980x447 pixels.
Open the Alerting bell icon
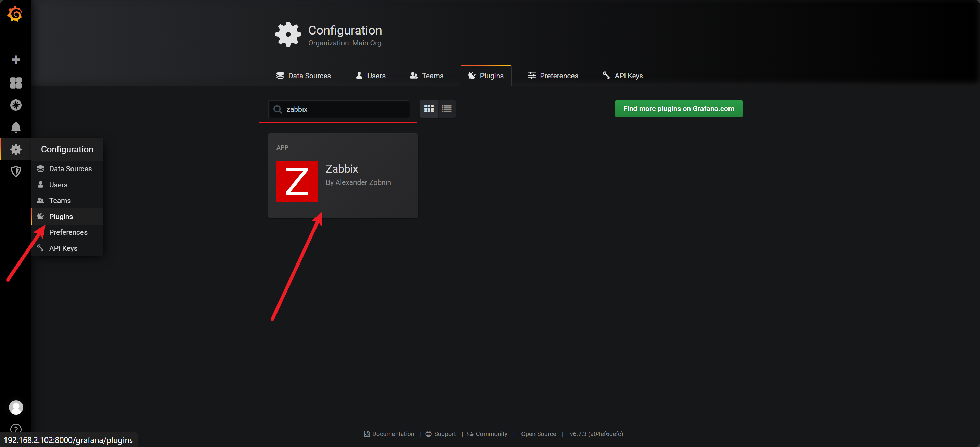[16, 127]
